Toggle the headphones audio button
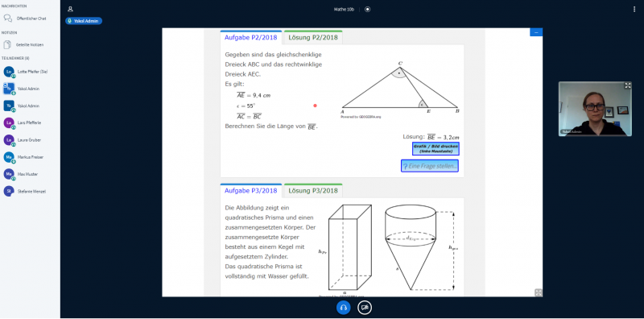Viewport: 644px width, 319px height. click(344, 308)
